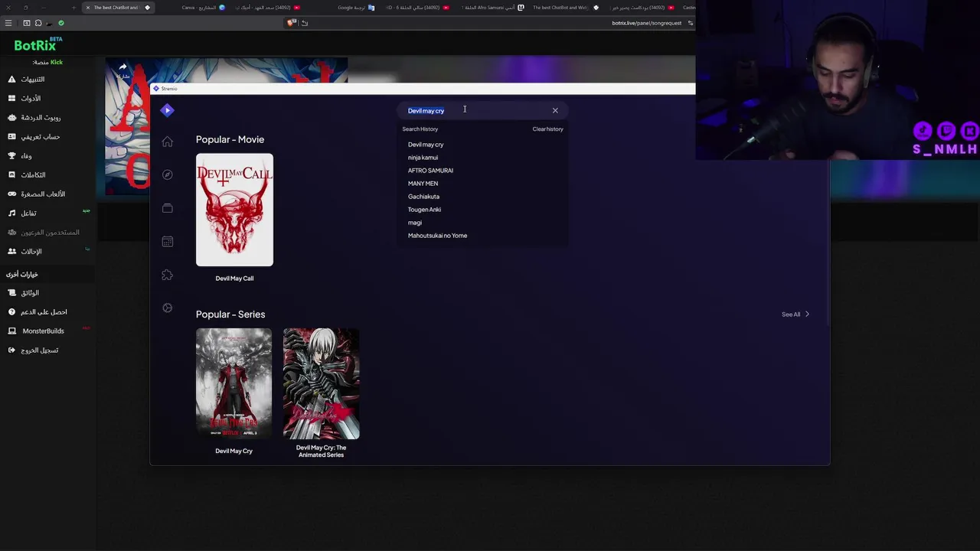The height and width of the screenshot is (551, 980).
Task: Open the music note (تفاعل) icon
Action: (x=11, y=213)
